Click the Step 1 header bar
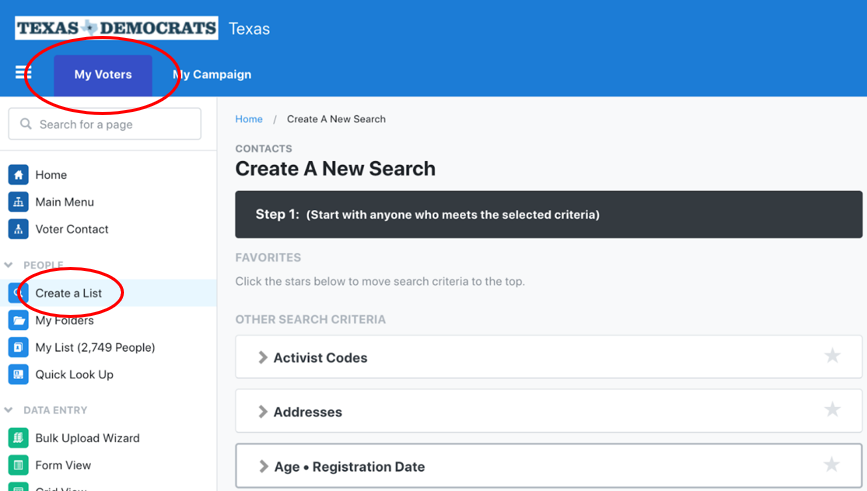 549,215
